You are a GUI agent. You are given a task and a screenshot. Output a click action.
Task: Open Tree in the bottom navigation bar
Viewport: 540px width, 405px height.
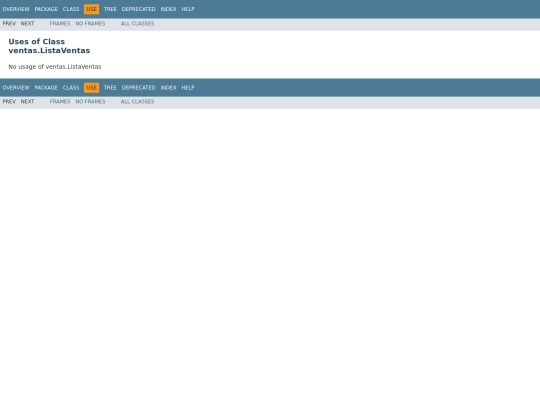click(110, 88)
